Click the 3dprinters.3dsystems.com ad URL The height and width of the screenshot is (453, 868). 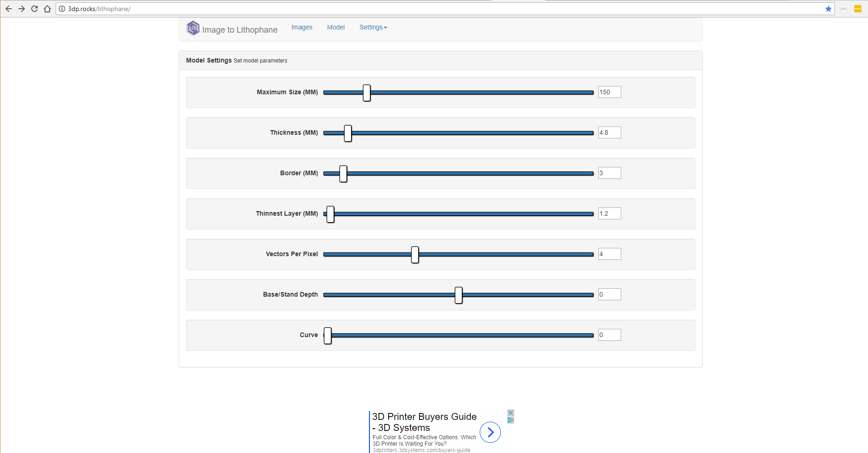click(421, 450)
